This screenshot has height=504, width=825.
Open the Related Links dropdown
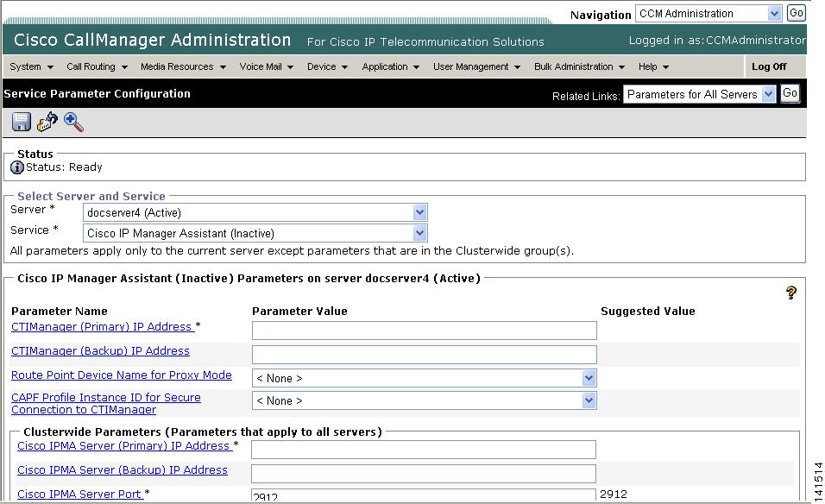[x=699, y=94]
